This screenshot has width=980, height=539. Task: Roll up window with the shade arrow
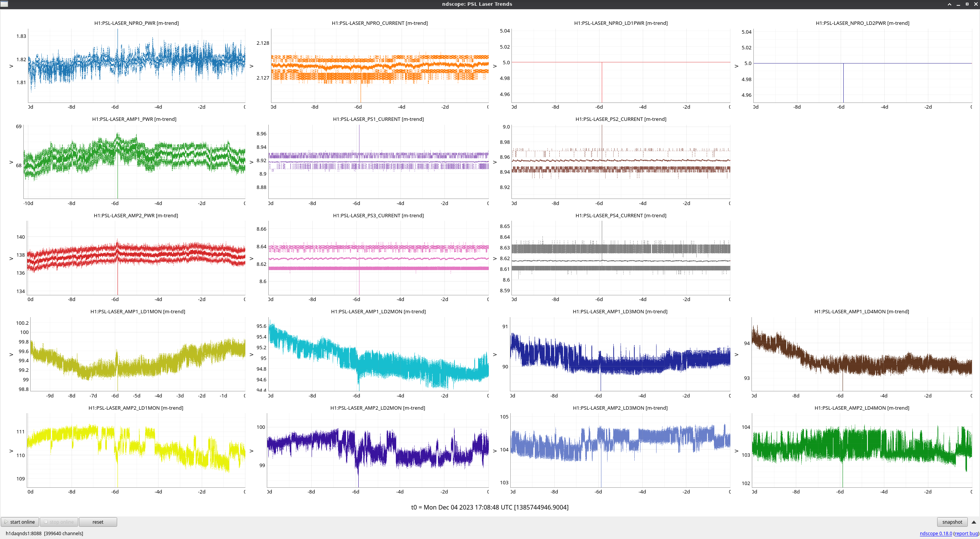[949, 4]
